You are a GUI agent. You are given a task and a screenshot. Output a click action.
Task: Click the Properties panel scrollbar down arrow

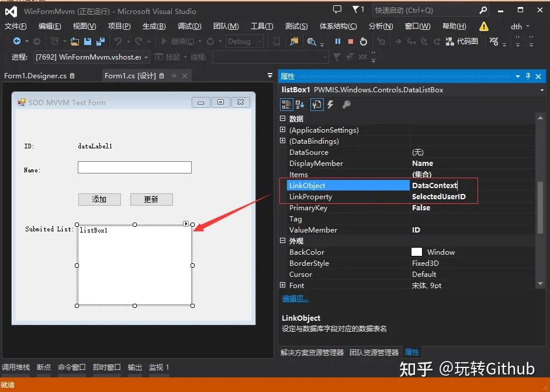(540, 283)
